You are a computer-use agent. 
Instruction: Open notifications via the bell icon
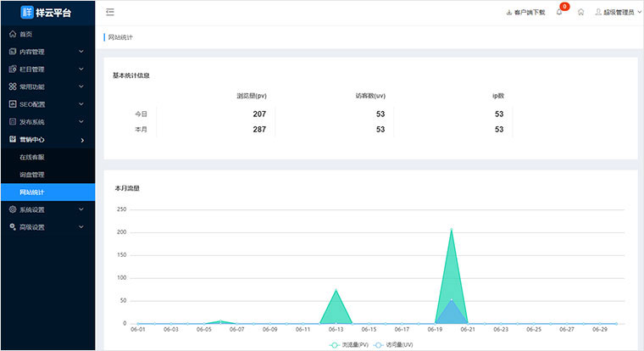tap(559, 13)
